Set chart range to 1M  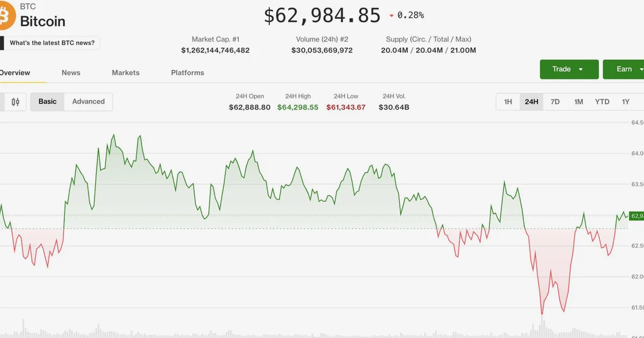tap(579, 101)
